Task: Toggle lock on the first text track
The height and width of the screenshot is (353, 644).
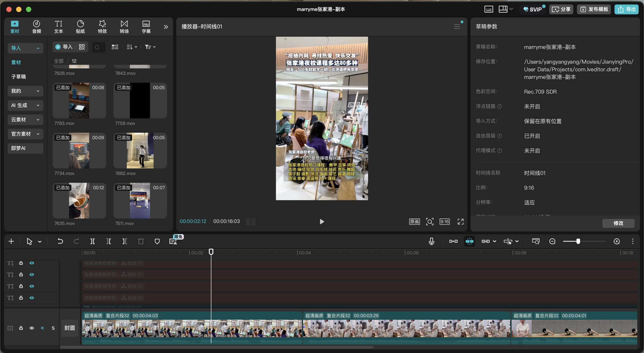Action: point(21,263)
